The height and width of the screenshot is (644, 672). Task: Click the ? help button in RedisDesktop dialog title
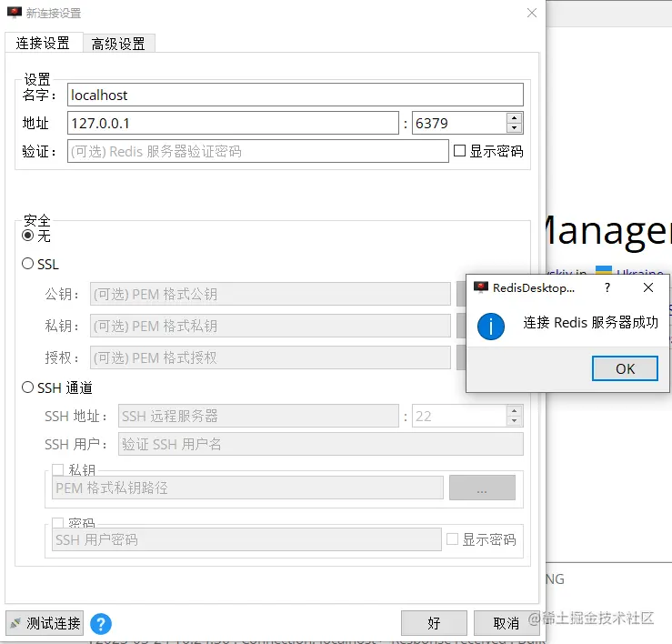607,287
